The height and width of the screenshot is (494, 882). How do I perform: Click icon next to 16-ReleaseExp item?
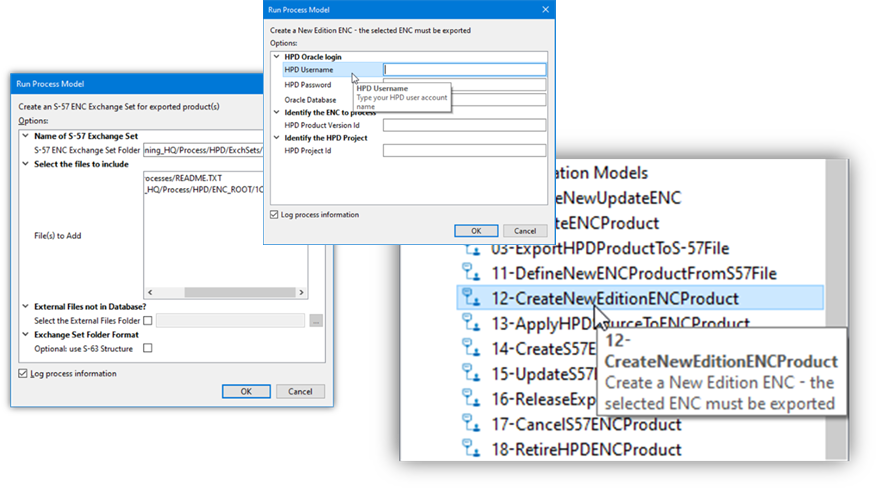[x=472, y=399]
